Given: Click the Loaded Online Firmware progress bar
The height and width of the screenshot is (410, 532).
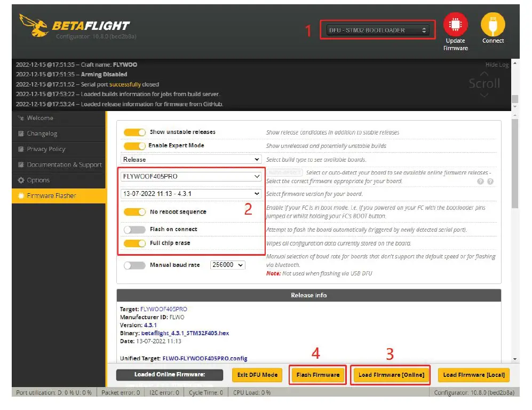Looking at the screenshot, I should [170, 375].
